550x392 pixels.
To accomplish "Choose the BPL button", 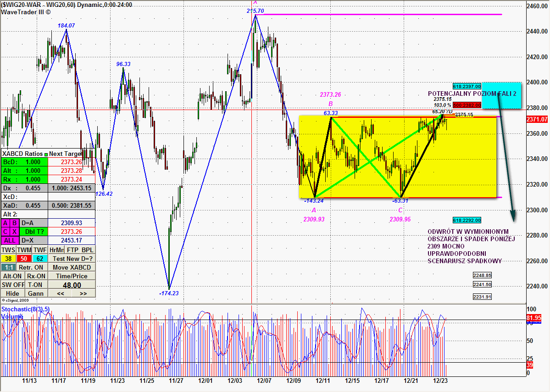I will (x=88, y=250).
